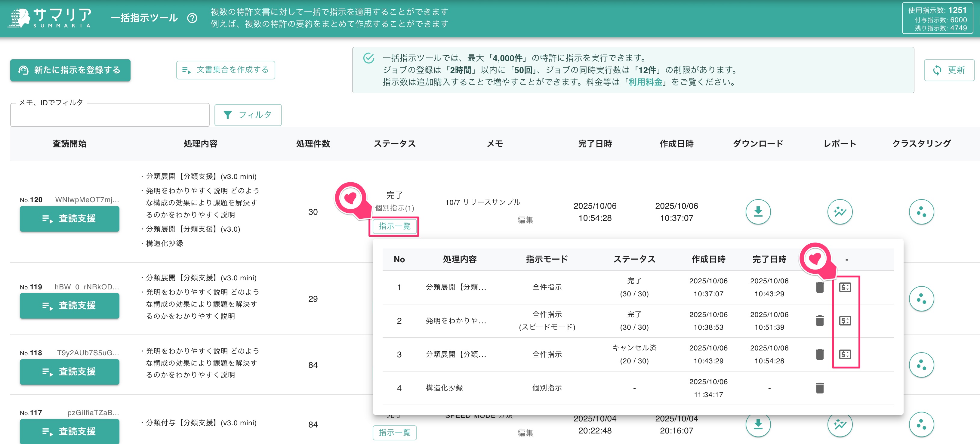Click the 査読開始 column header
This screenshot has width=980, height=444.
click(69, 144)
